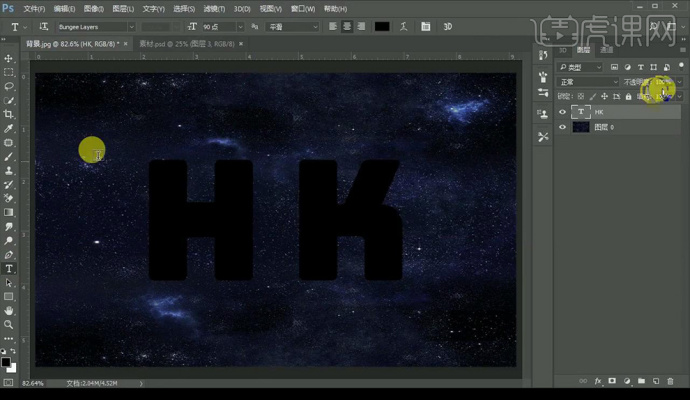The image size is (690, 400).
Task: Click the layer style fx icon
Action: coord(598,381)
